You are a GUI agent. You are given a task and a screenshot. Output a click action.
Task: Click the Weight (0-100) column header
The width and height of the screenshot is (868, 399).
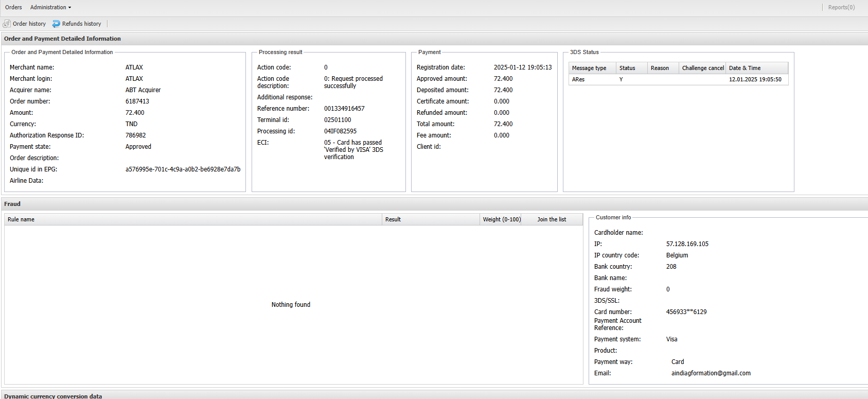501,219
